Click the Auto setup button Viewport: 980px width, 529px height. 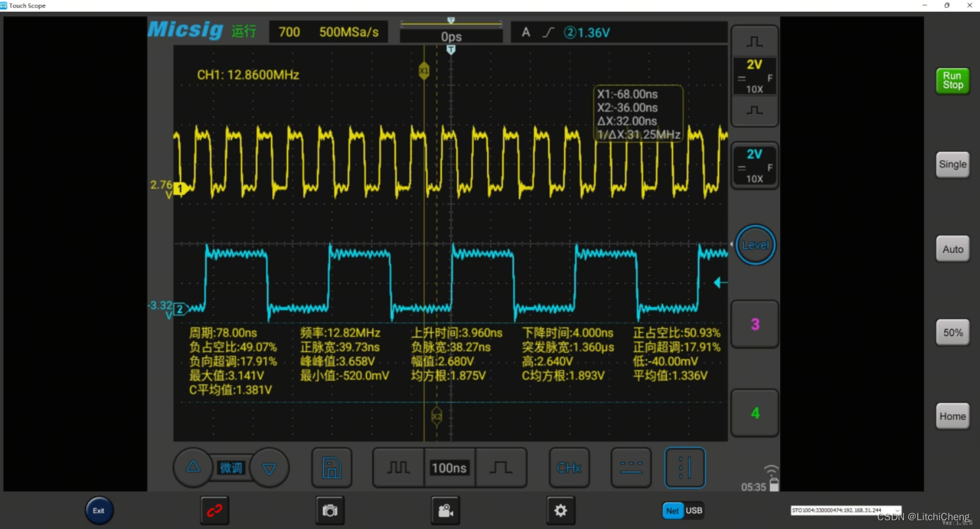(953, 249)
